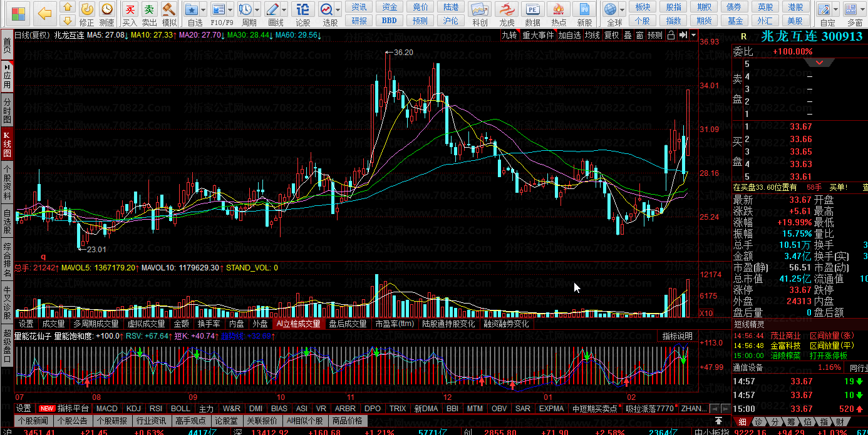Select the BOLL indicator tab

[180, 409]
